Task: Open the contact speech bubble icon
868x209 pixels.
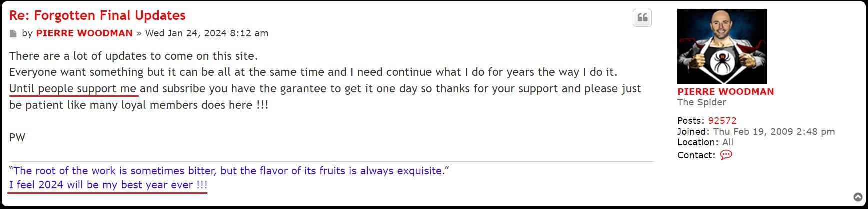Action: (x=726, y=155)
